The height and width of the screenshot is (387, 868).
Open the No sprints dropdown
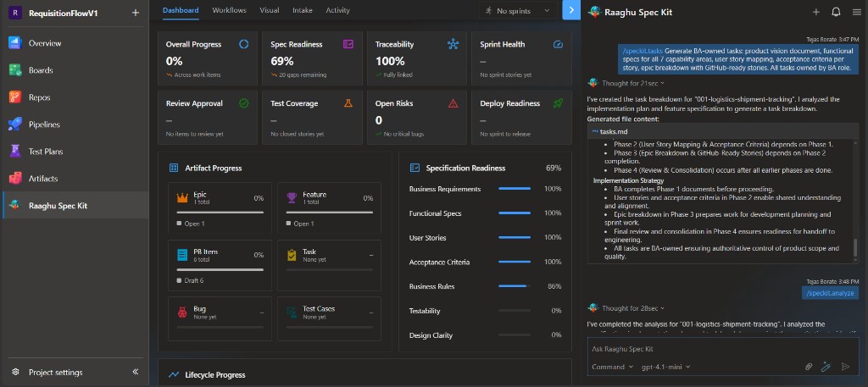tap(518, 10)
